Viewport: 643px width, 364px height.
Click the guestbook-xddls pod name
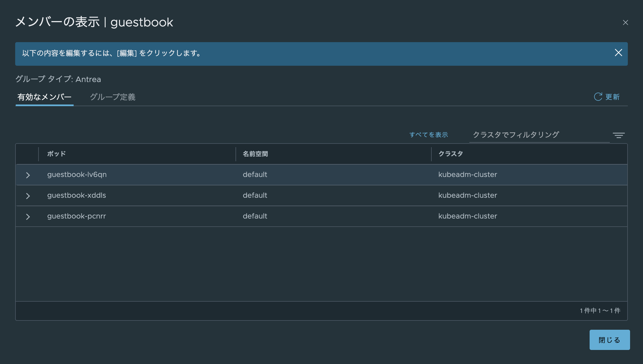tap(76, 195)
